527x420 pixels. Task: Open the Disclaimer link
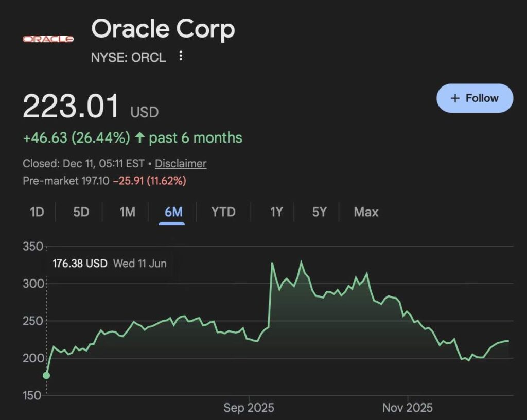point(181,164)
